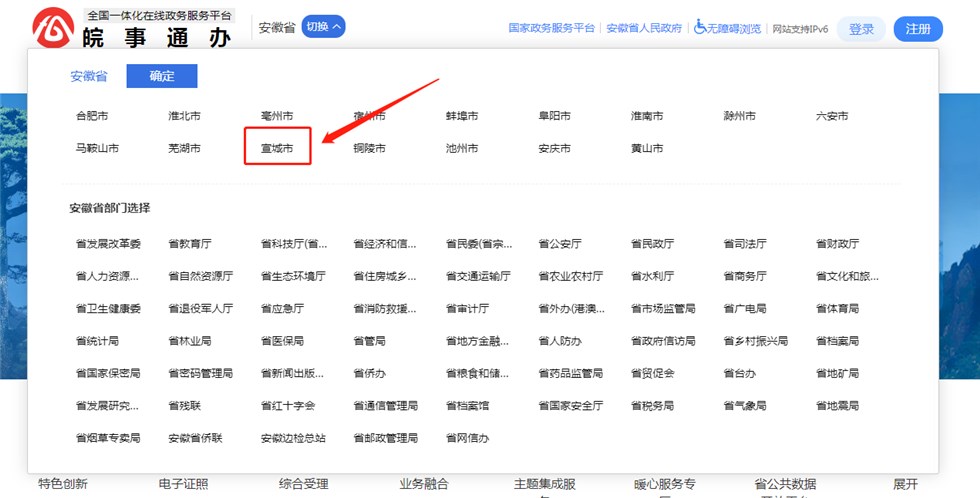
Task: Select city 蚌埠市
Action: point(462,116)
